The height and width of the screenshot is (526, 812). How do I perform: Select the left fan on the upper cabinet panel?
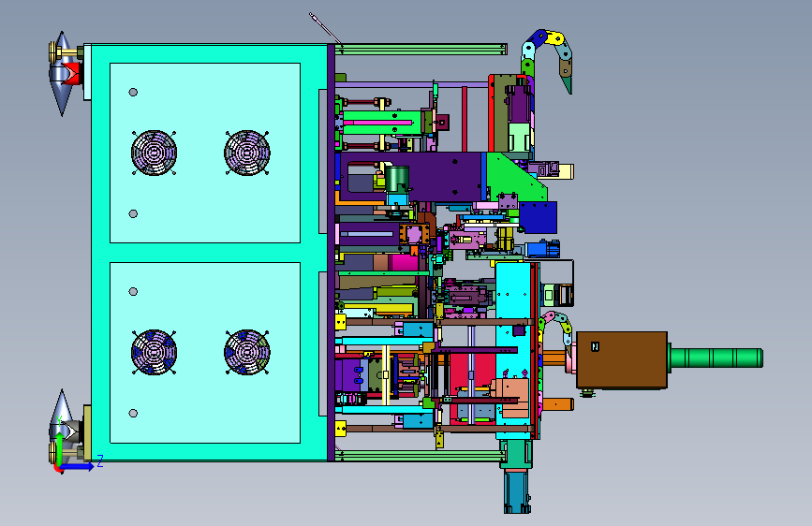pyautogui.click(x=154, y=153)
